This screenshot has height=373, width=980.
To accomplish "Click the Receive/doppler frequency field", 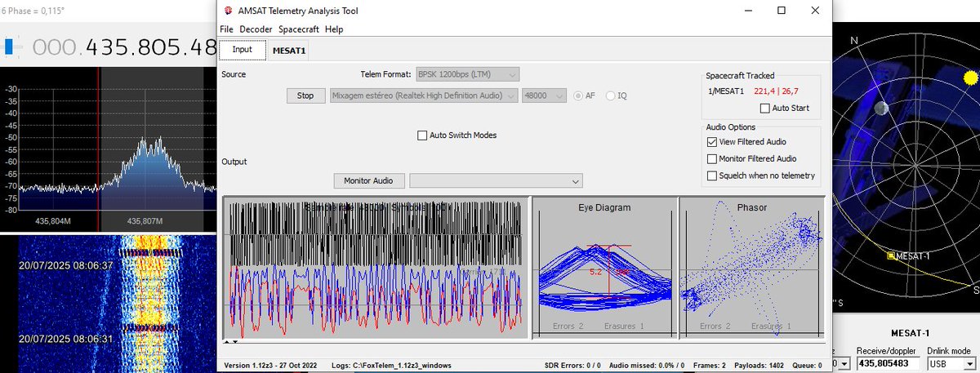I will (x=889, y=362).
